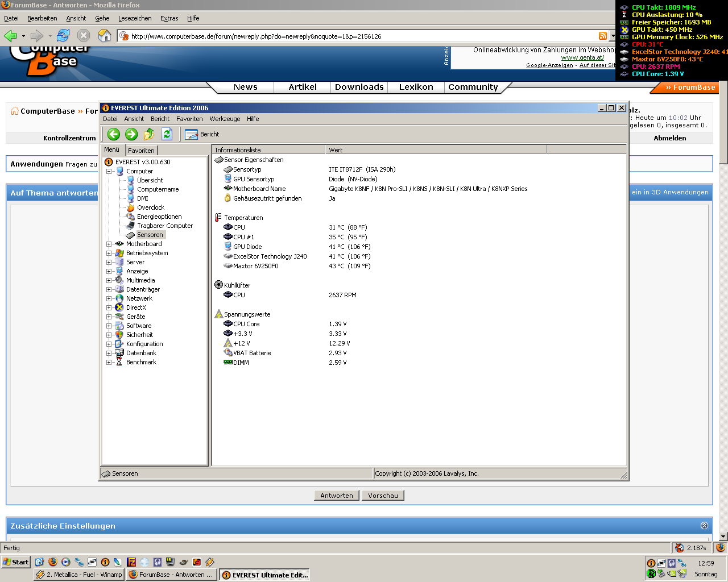Click the Wert column header
Image resolution: width=728 pixels, height=582 pixels.
click(x=436, y=150)
